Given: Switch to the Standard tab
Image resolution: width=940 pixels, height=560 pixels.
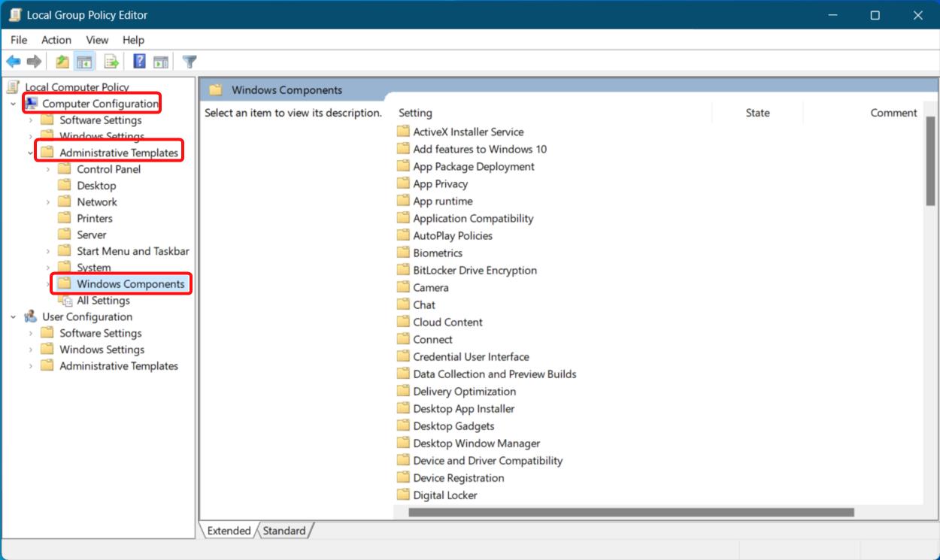Looking at the screenshot, I should click(x=284, y=531).
